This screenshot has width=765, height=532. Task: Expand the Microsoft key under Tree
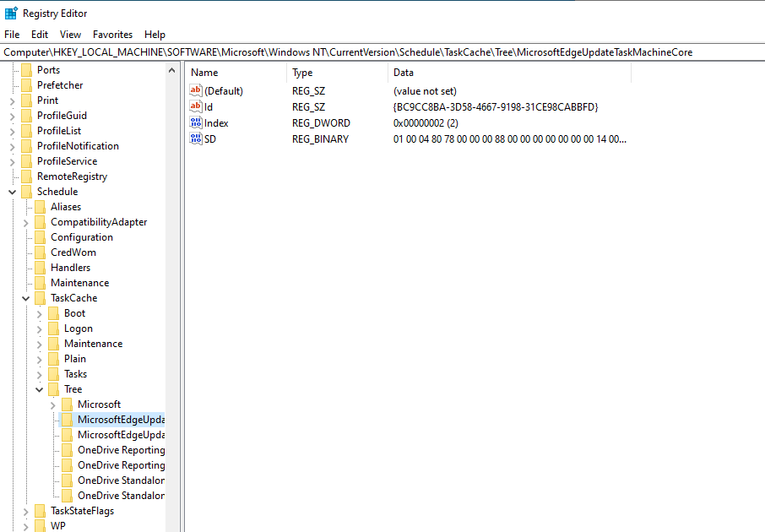click(x=53, y=404)
